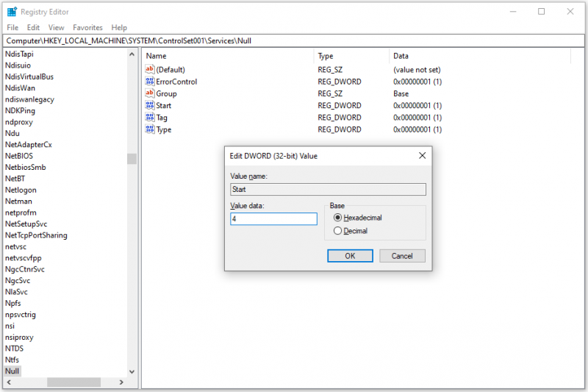Click the tree scroll down arrow
588x392 pixels.
tap(132, 371)
